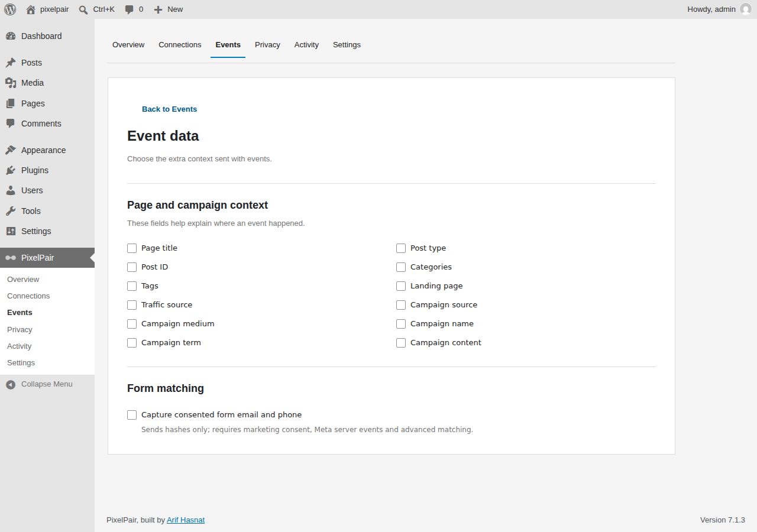Check the Categories option

401,267
